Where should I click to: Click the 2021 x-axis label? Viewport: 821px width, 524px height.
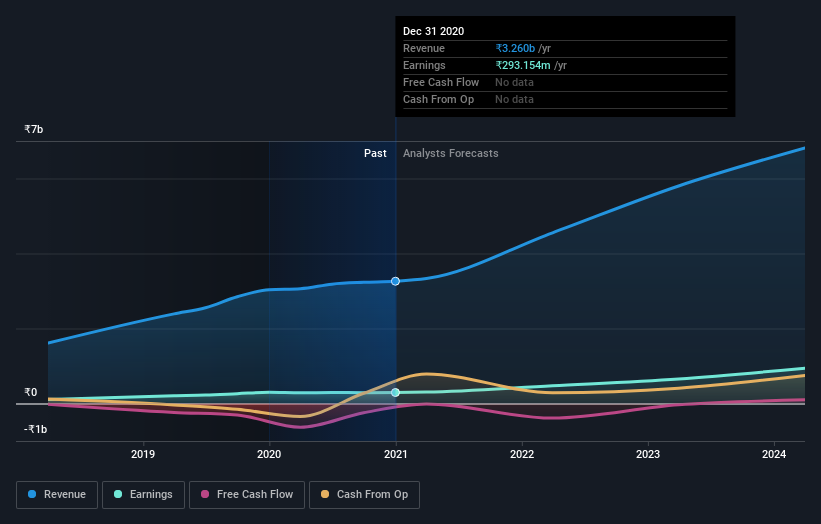(x=395, y=454)
